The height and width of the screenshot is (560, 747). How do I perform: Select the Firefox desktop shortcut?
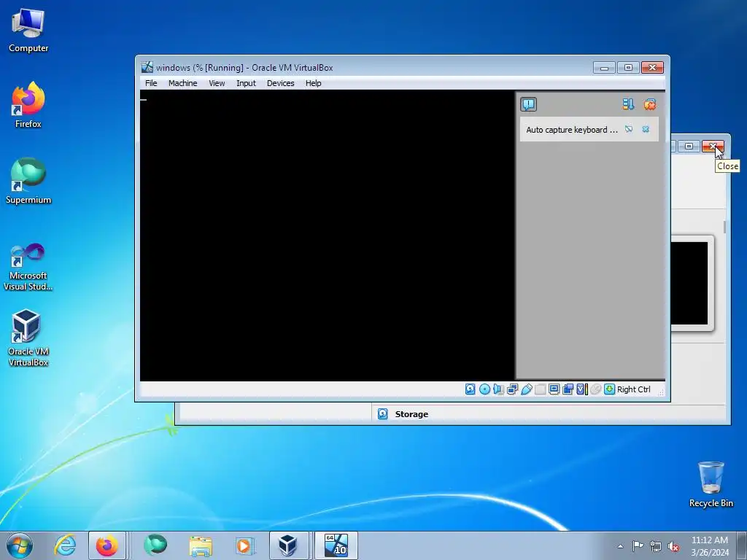point(28,105)
